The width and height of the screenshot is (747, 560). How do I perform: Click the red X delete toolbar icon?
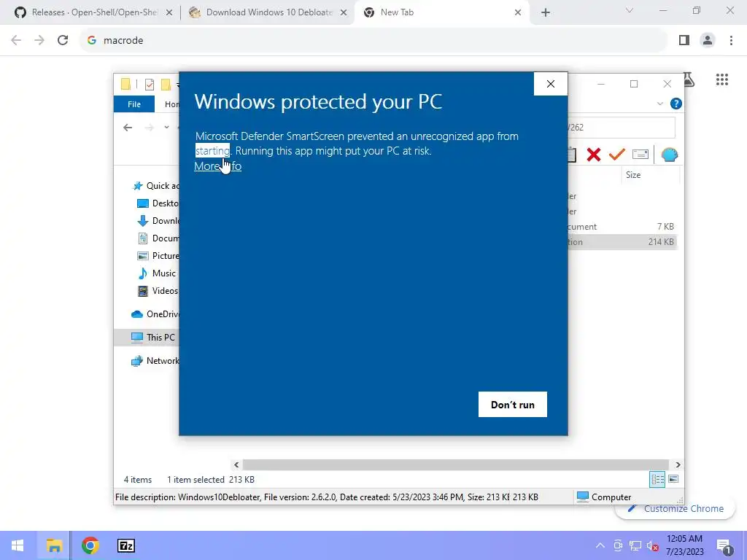(x=594, y=155)
